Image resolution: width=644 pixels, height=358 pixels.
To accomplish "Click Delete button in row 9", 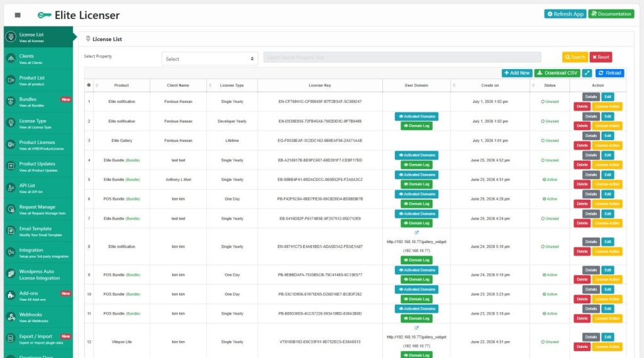I will tap(582, 279).
